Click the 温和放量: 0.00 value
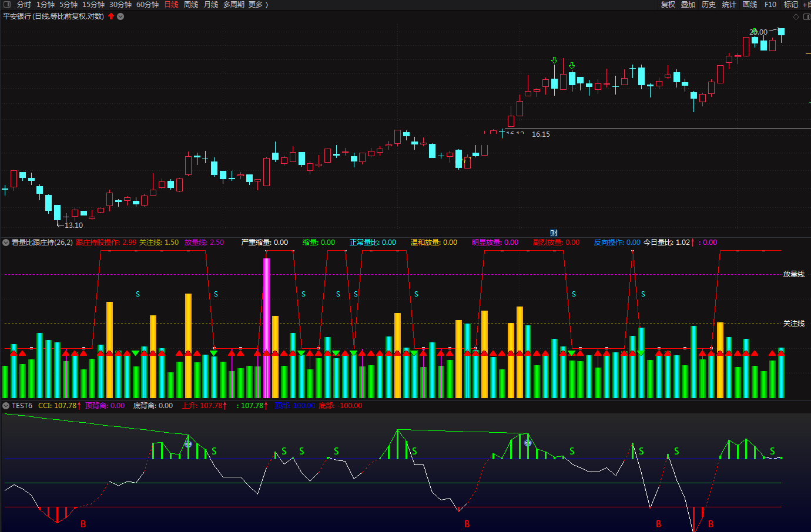Screen dimensions: 811x532 [x=434, y=243]
